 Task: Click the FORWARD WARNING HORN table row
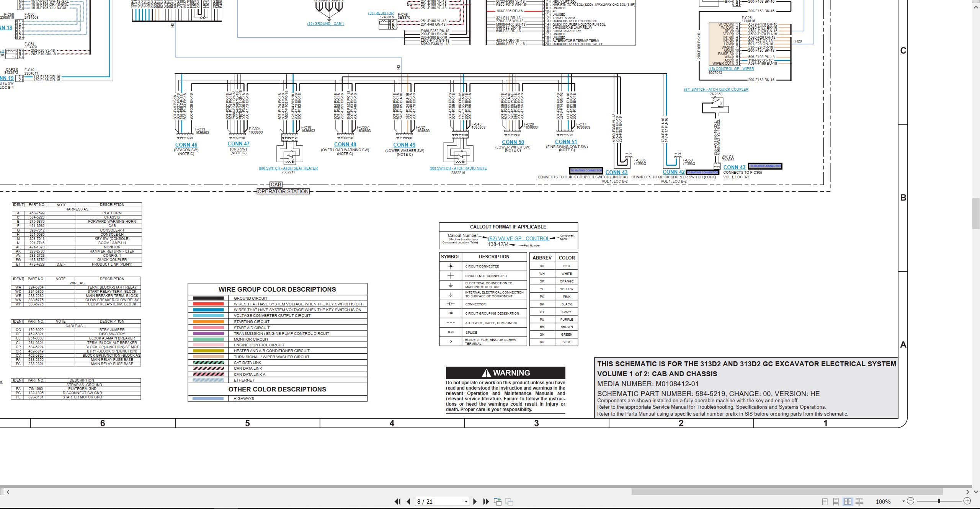(77, 221)
